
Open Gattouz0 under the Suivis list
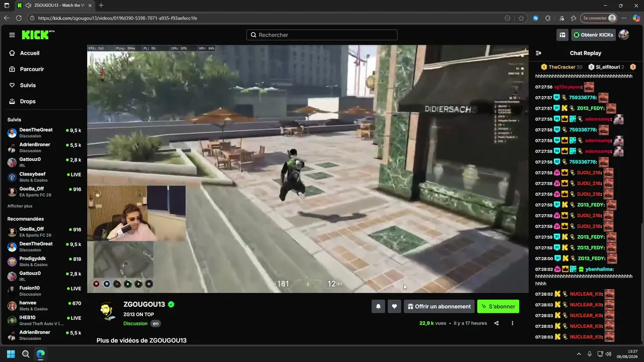click(x=44, y=162)
